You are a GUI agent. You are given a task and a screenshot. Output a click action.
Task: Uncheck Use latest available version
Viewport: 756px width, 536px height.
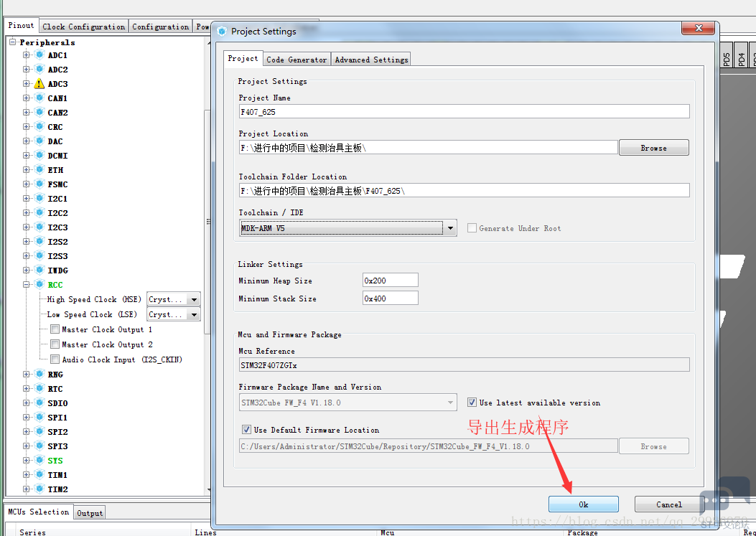[472, 402]
